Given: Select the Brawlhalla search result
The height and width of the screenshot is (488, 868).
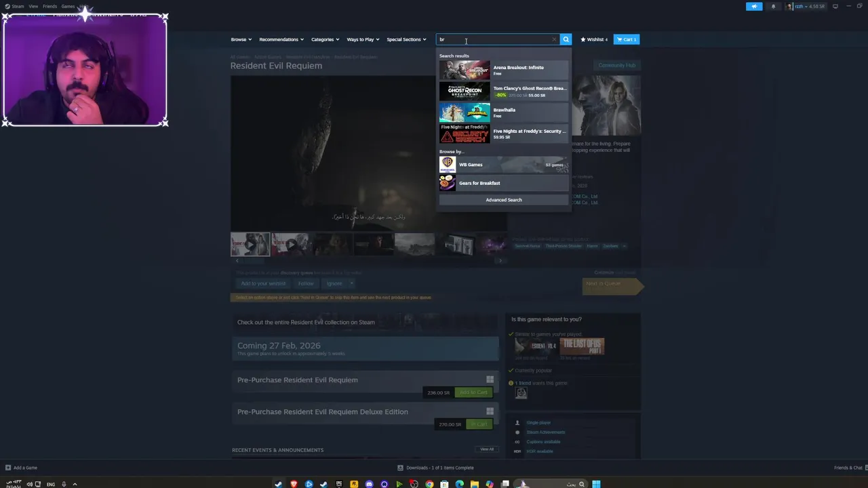Looking at the screenshot, I should point(504,113).
